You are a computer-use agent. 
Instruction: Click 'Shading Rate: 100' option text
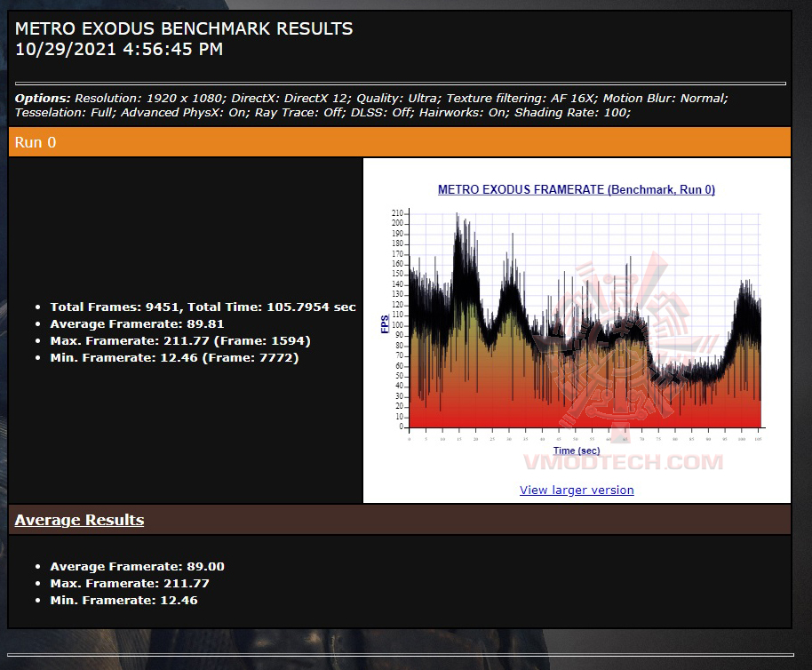(x=570, y=112)
